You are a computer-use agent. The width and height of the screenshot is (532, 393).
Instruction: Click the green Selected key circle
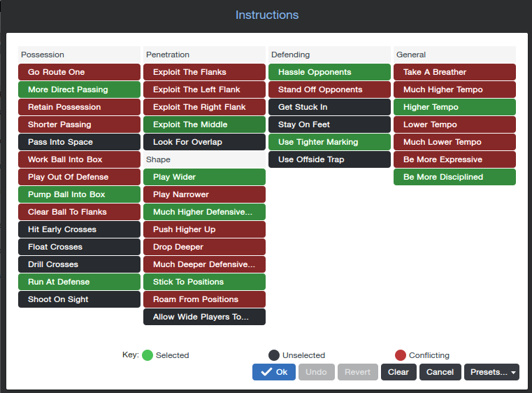pyautogui.click(x=148, y=355)
